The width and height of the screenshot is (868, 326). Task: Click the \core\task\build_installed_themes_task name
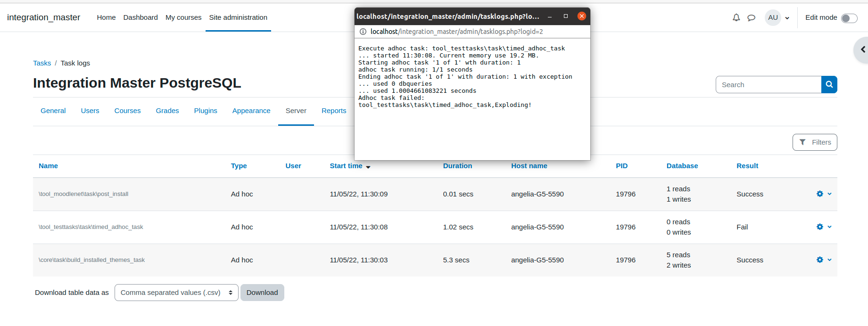point(91,260)
